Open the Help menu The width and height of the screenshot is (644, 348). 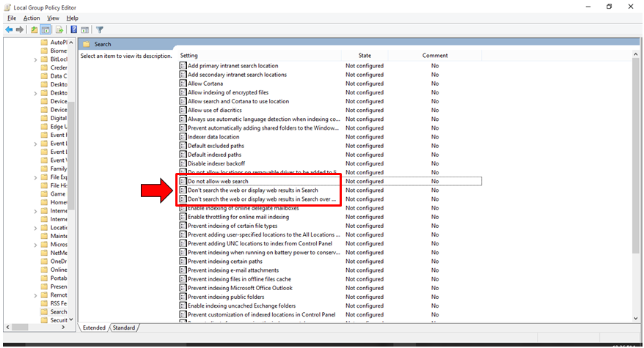[x=73, y=18]
